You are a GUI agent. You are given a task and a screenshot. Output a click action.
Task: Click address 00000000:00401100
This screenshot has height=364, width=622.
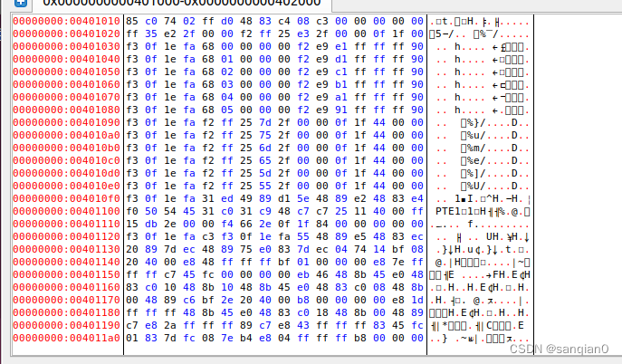pos(66,211)
